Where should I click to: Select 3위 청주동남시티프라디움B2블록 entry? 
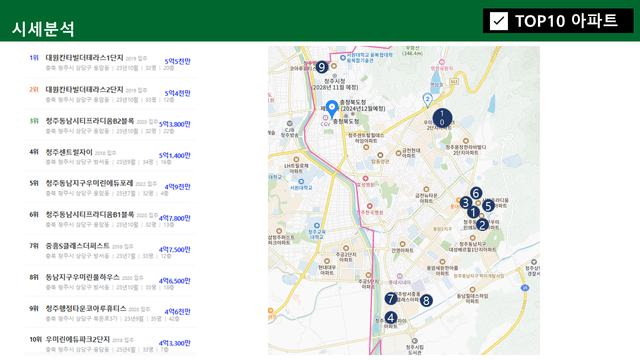click(x=110, y=125)
